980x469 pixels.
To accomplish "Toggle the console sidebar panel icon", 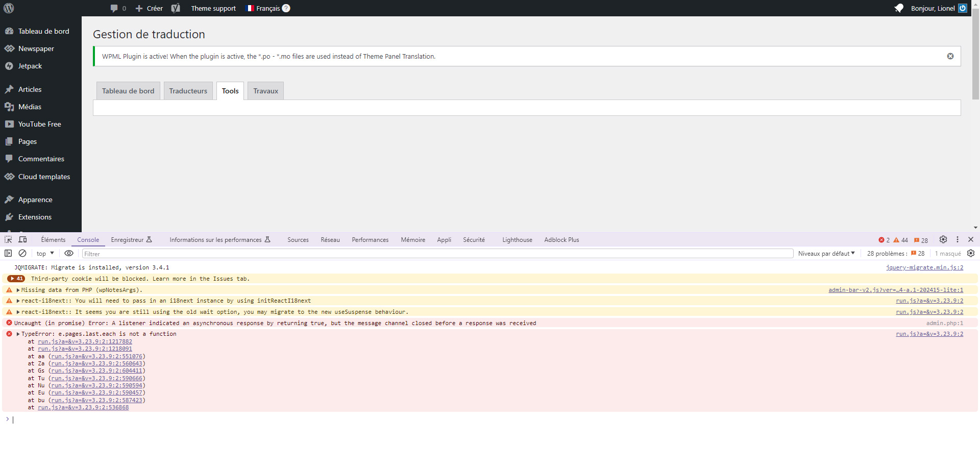I will click(8, 253).
